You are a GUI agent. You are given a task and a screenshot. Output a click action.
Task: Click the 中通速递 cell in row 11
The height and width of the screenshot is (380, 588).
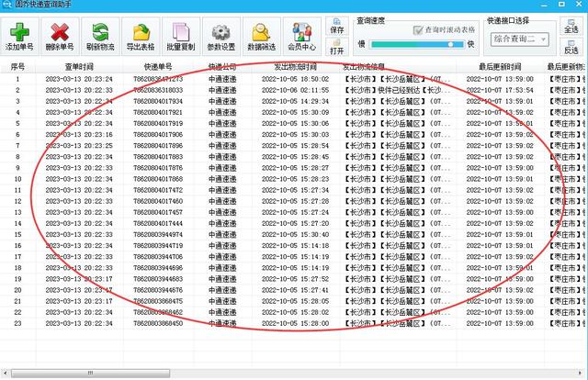pos(222,190)
